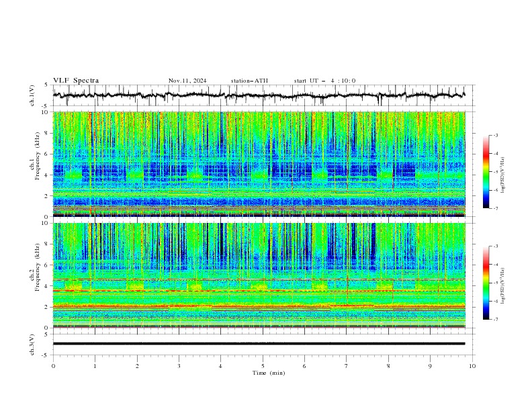Viewport: 532px width, 411px height.
Task: Click the "5" tick on the ch.3(V) axis
Action: coord(46,334)
